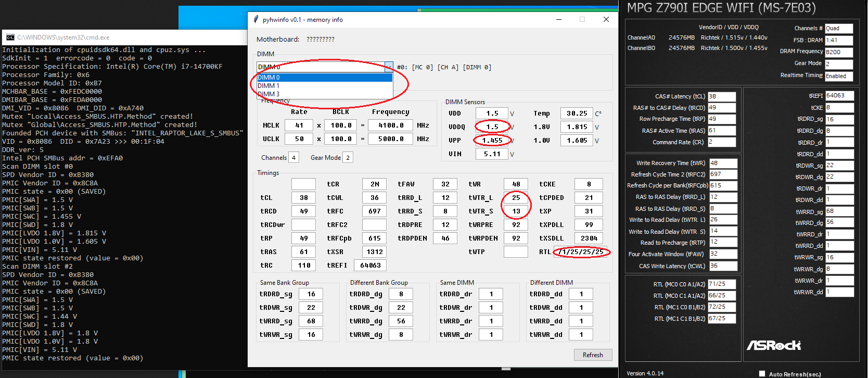Click pyhwinfo tRDWR_dg field showing 22
The height and width of the screenshot is (378, 868).
[x=401, y=308]
